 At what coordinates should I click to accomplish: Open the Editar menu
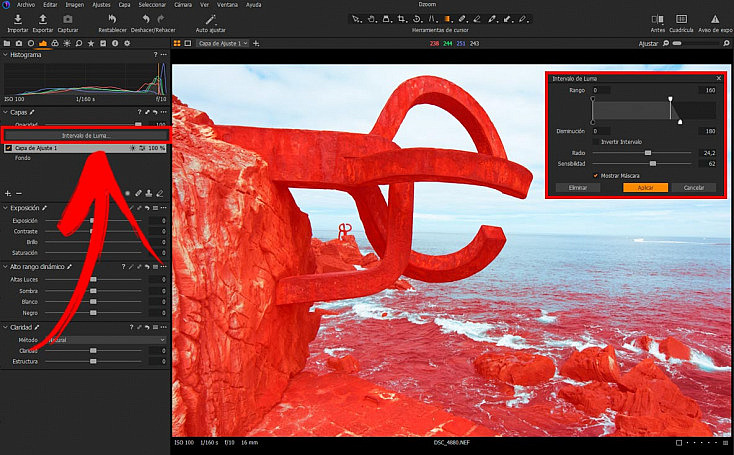(x=50, y=5)
